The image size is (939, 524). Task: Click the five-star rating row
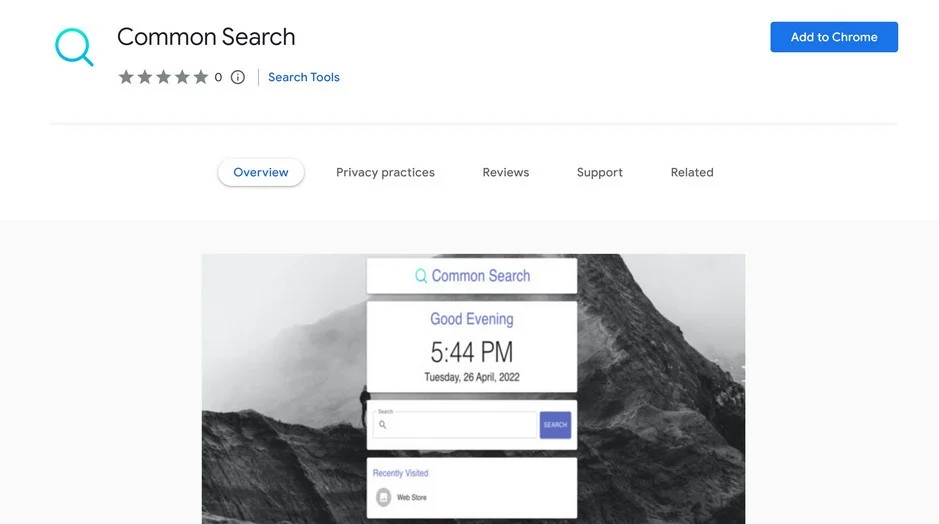(x=163, y=77)
